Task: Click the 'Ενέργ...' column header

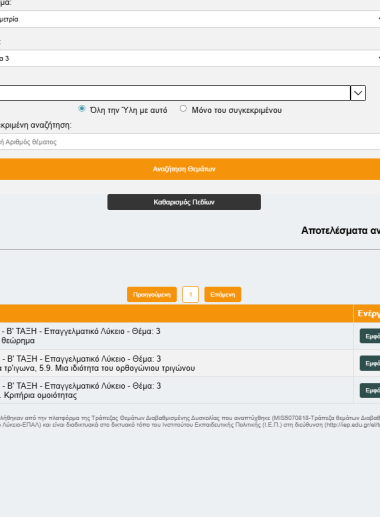Action: [x=367, y=313]
